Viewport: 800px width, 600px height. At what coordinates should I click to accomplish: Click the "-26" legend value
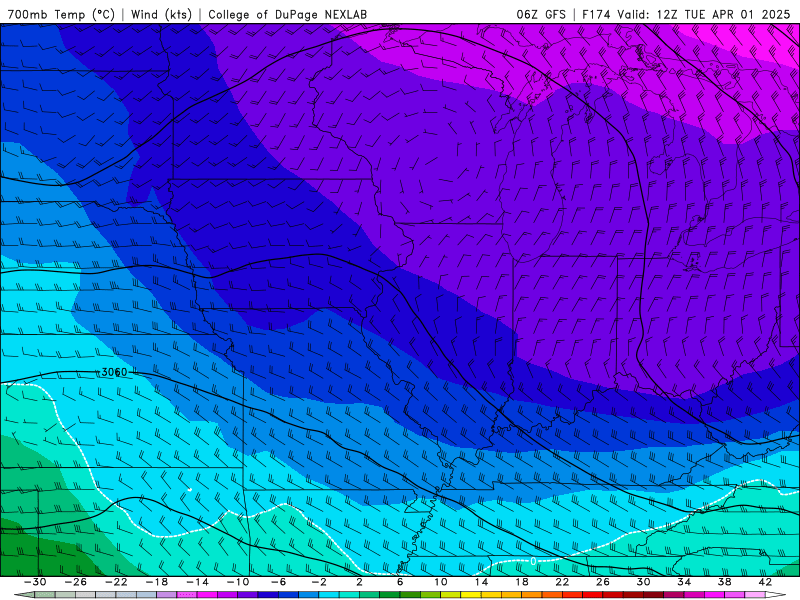(x=76, y=582)
